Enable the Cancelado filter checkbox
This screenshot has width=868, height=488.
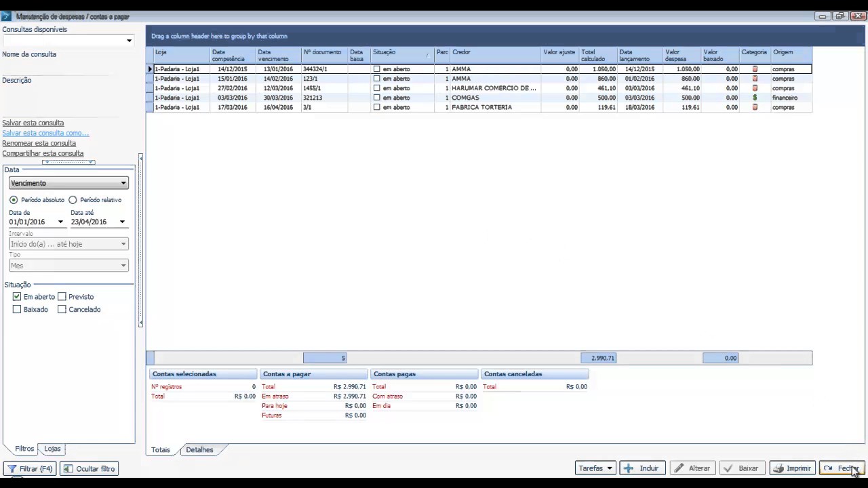62,310
